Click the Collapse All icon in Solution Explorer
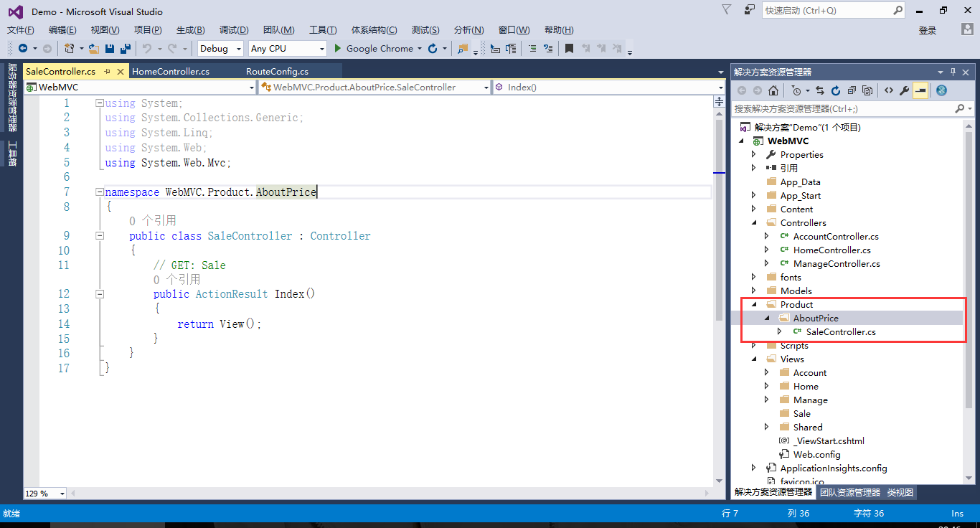Screen dimensions: 980x528 coord(852,90)
